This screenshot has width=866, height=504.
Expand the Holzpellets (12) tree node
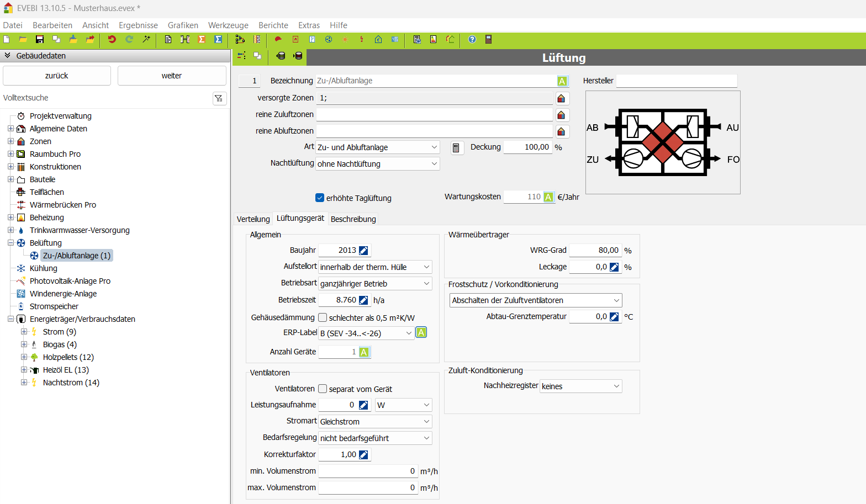point(24,357)
